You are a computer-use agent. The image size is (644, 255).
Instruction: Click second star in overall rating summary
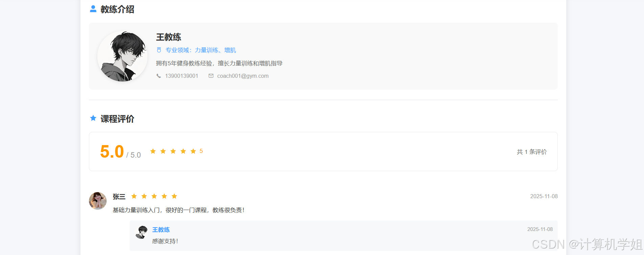pyautogui.click(x=163, y=151)
